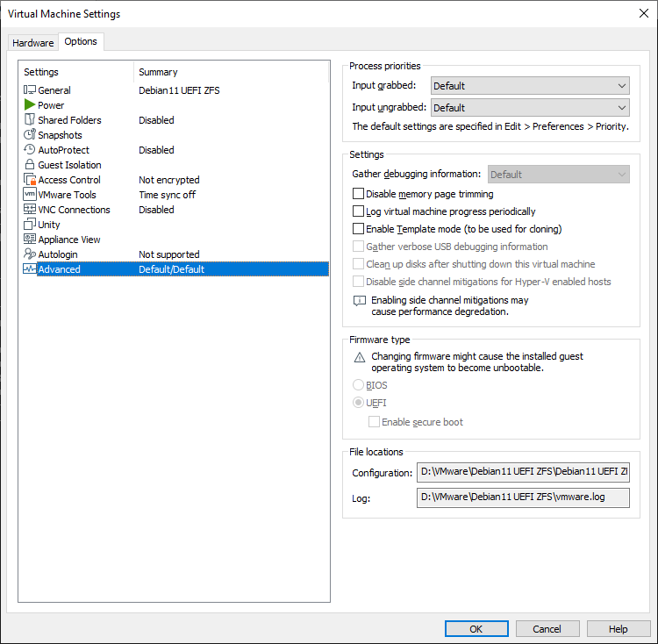This screenshot has width=658, height=644.
Task: Check Gather verbose USB debugging information
Action: [358, 247]
